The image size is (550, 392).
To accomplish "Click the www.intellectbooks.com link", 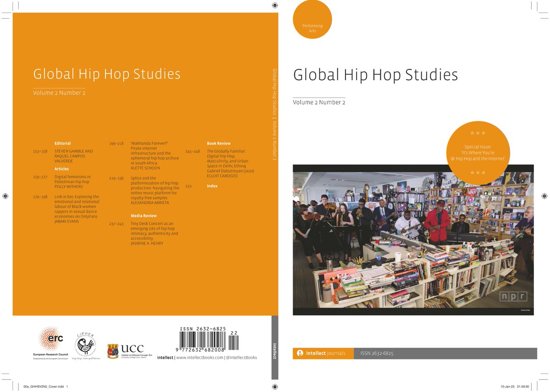I will click(199, 358).
